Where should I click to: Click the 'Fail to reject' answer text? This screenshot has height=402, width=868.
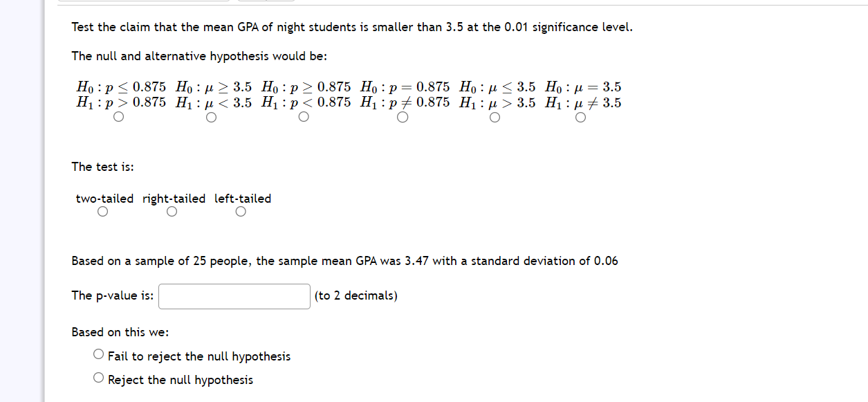[x=199, y=356]
